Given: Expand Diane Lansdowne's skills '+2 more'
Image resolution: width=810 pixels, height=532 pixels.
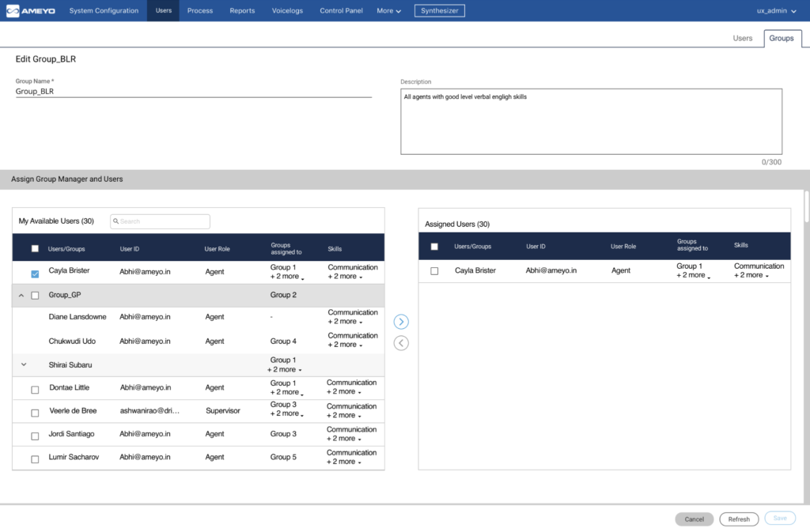Looking at the screenshot, I should 345,322.
